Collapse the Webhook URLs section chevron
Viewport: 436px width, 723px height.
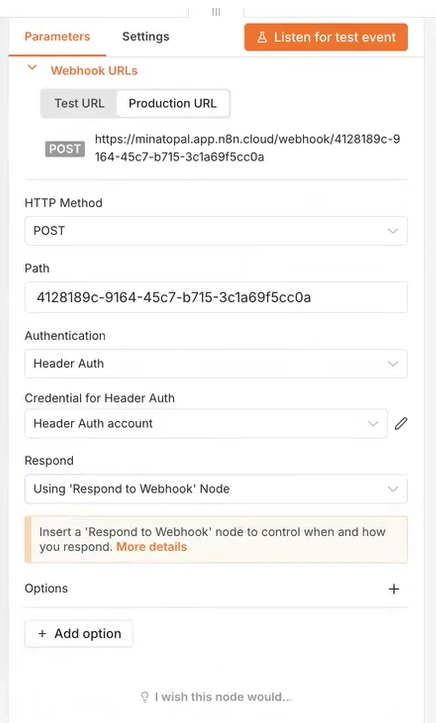[32, 68]
